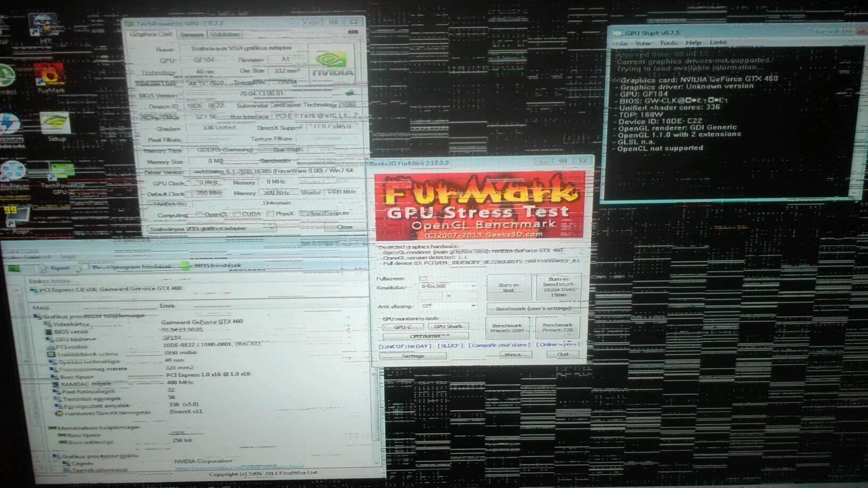Click the FurMark banner logo image
Image resolution: width=868 pixels, height=488 pixels.
coord(480,206)
